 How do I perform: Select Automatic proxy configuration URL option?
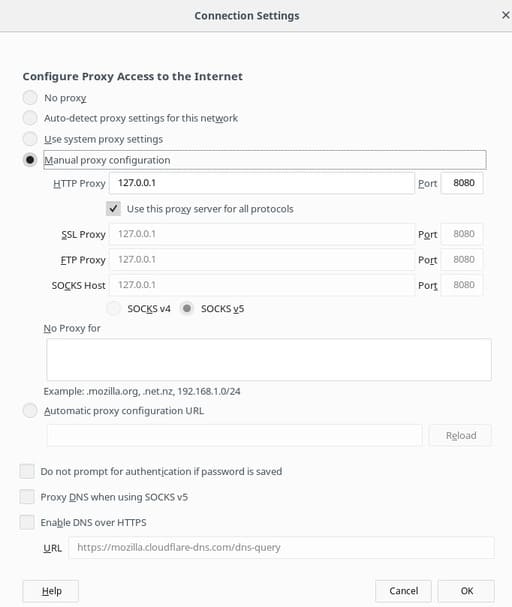pyautogui.click(x=30, y=410)
